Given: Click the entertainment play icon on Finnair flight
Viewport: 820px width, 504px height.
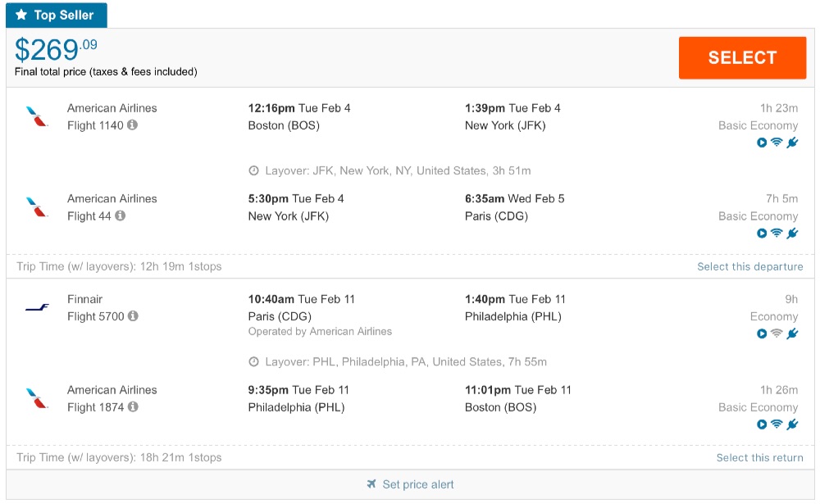Looking at the screenshot, I should (x=762, y=334).
